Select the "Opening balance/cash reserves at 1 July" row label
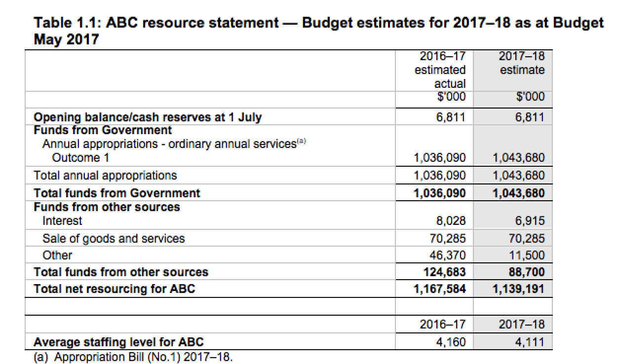 (147, 117)
